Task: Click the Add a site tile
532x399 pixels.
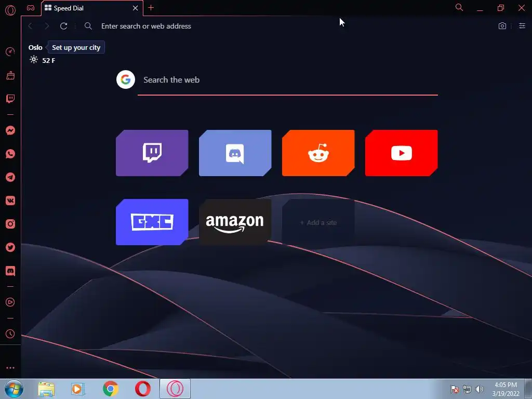Action: click(318, 222)
